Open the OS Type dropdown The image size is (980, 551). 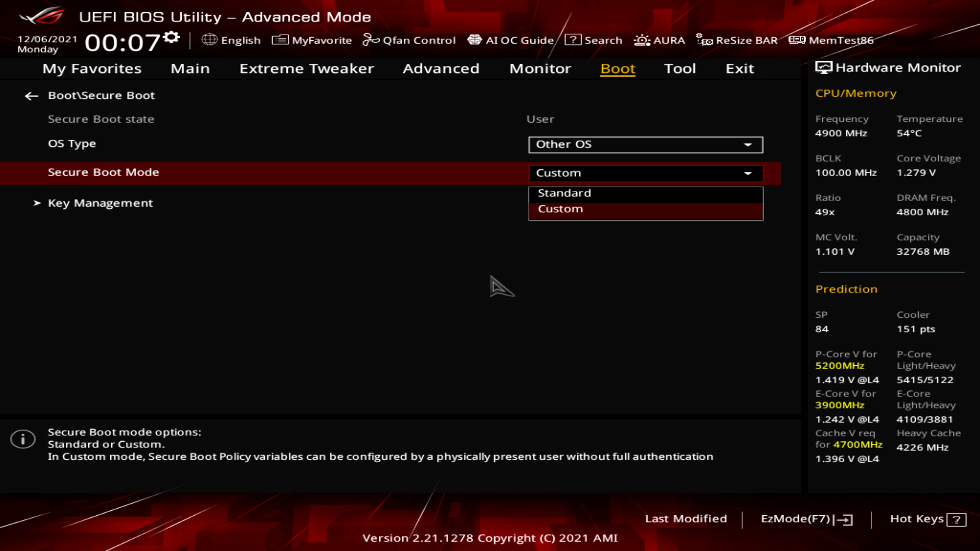tap(645, 144)
